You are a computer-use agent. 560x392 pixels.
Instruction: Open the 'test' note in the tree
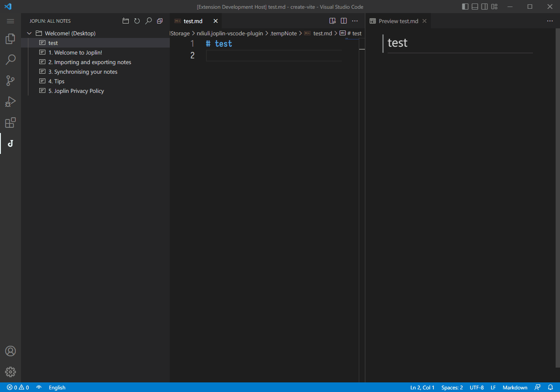coord(95,43)
